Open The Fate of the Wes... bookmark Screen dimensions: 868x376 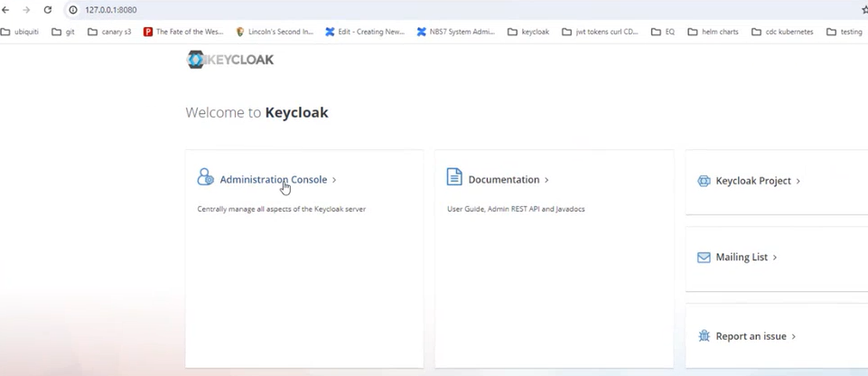tap(183, 33)
